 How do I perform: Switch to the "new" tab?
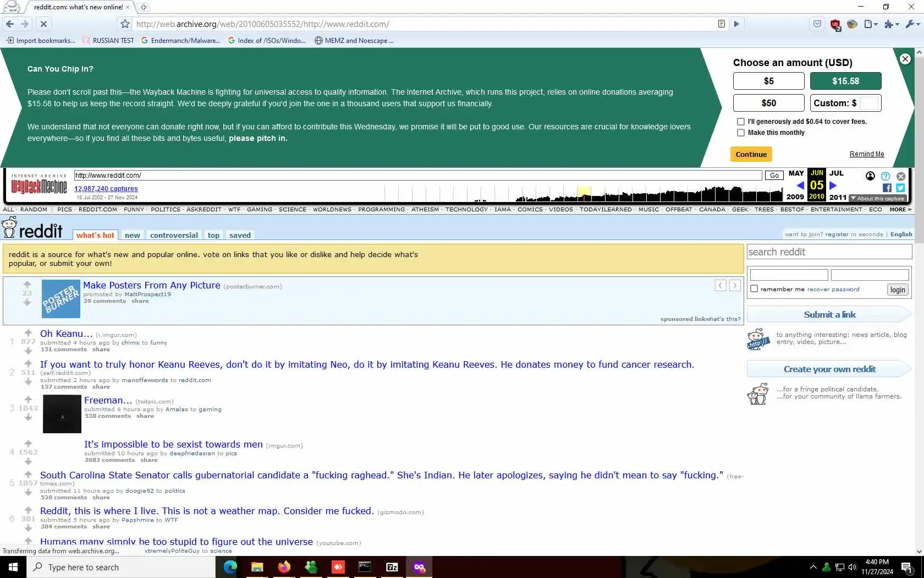click(132, 235)
